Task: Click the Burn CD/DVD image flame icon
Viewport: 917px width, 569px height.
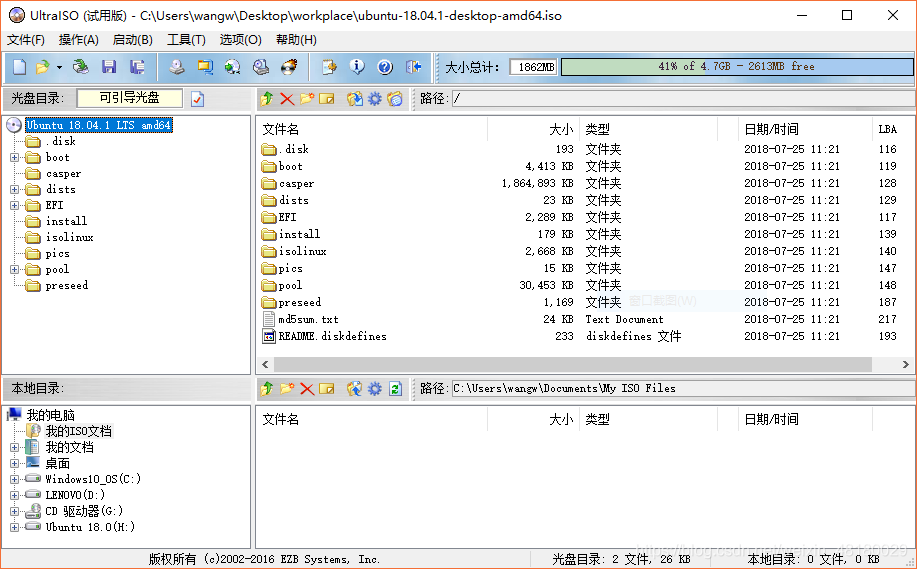Action: pos(289,67)
